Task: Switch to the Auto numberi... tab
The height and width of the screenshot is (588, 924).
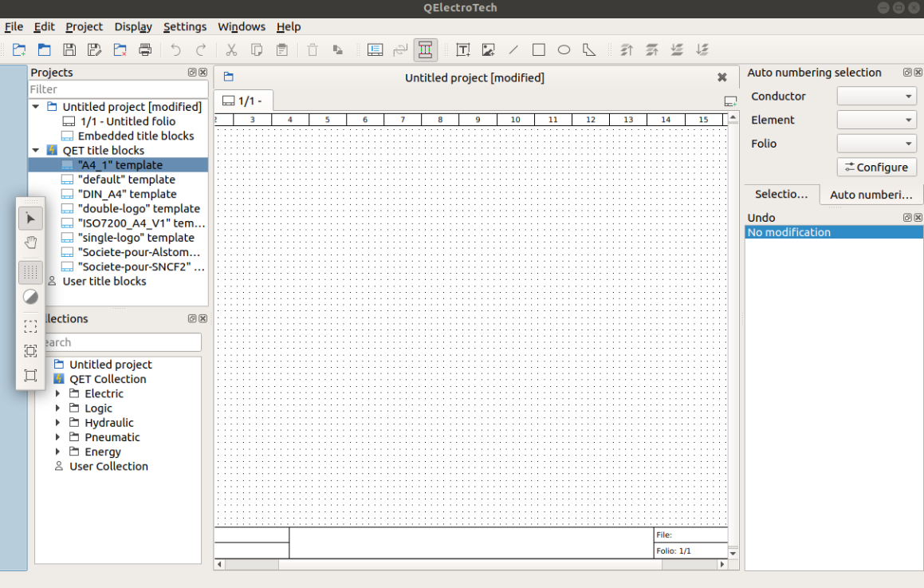Action: [x=871, y=195]
